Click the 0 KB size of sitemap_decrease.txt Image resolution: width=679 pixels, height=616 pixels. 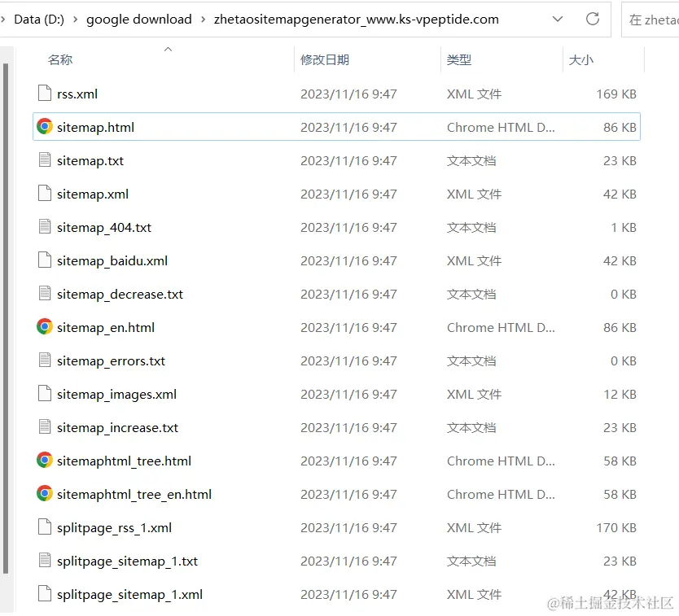pyautogui.click(x=624, y=294)
